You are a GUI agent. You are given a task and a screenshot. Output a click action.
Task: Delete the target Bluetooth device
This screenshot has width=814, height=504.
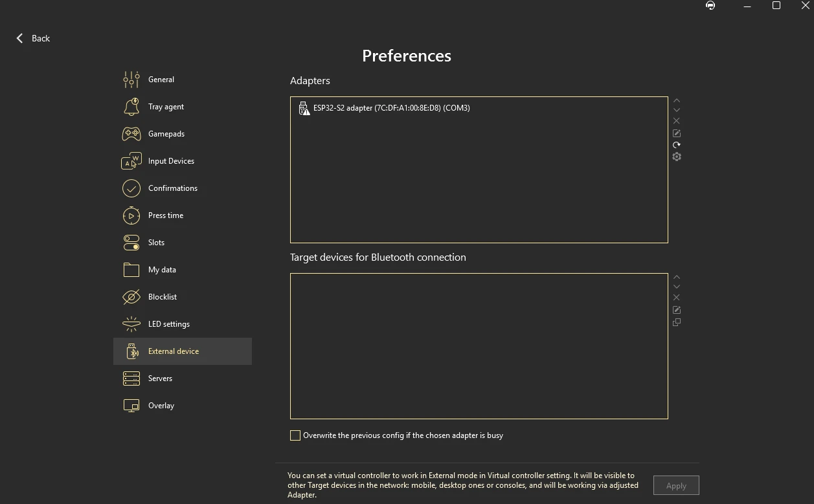coord(677,298)
